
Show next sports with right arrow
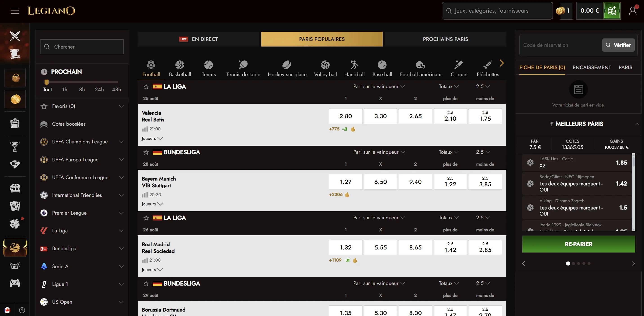(501, 63)
